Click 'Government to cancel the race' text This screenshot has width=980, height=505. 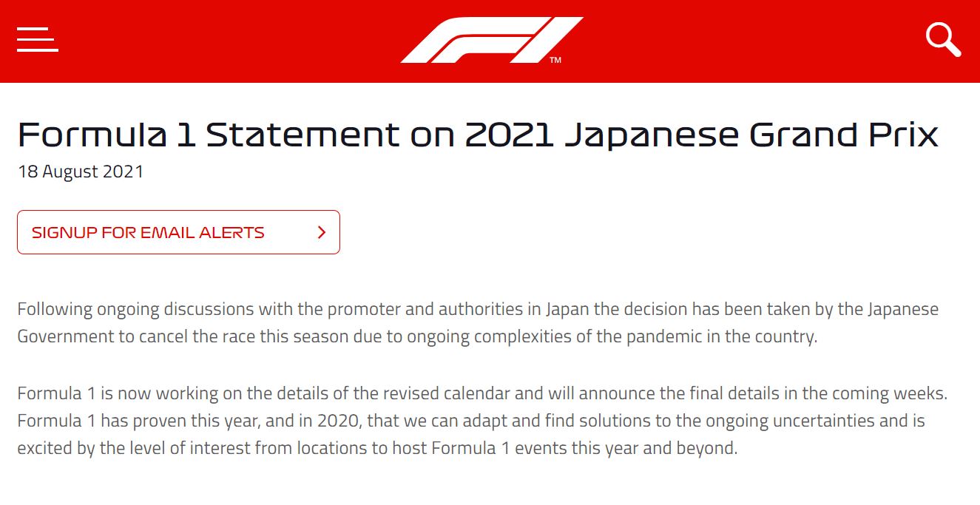(130, 336)
